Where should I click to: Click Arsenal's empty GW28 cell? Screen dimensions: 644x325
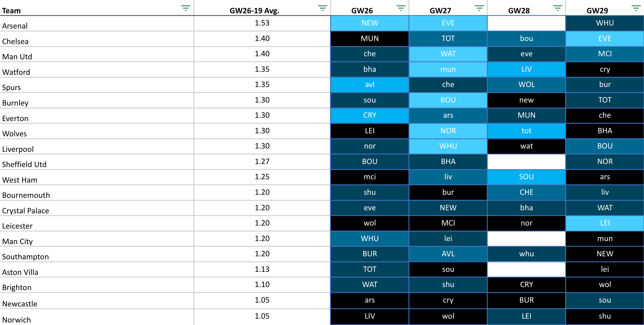(526, 23)
